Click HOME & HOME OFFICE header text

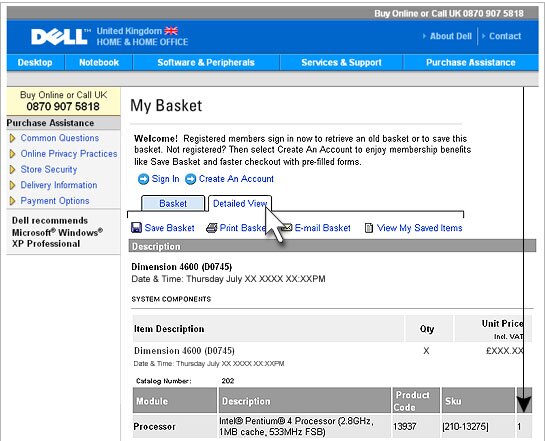[x=142, y=42]
